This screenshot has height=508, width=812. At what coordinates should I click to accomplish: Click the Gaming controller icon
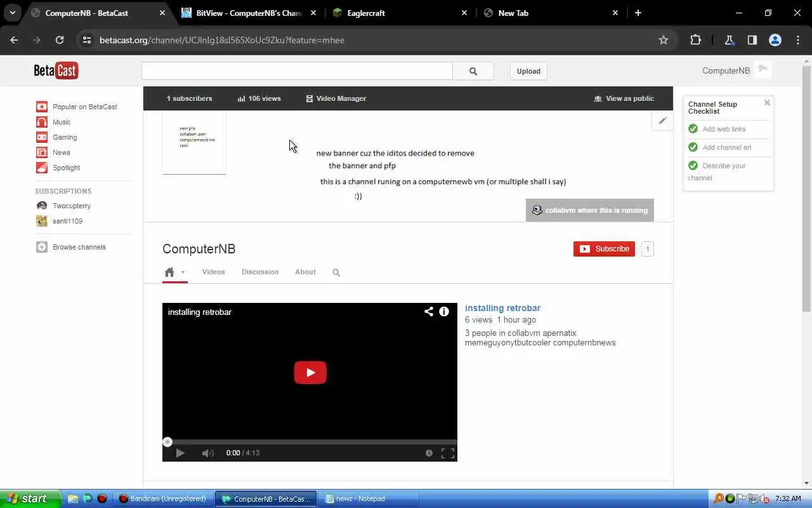42,137
